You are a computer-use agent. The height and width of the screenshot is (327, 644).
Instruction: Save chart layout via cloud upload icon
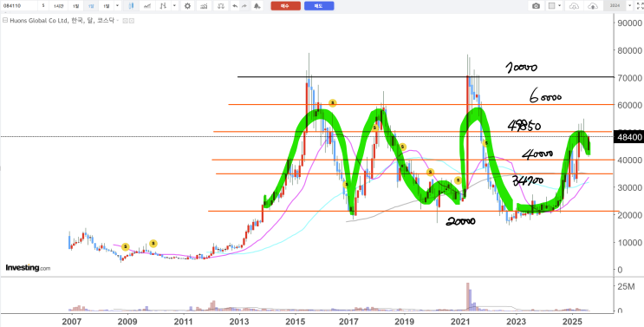click(x=593, y=6)
